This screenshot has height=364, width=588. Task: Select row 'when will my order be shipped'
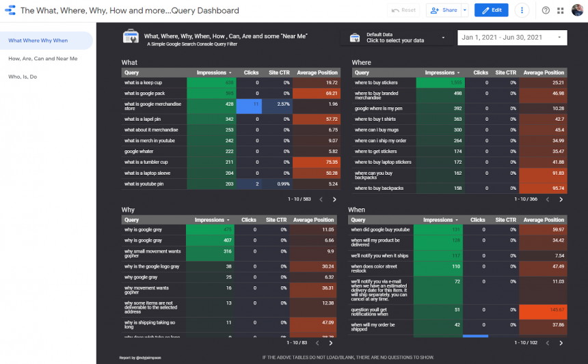click(457, 327)
